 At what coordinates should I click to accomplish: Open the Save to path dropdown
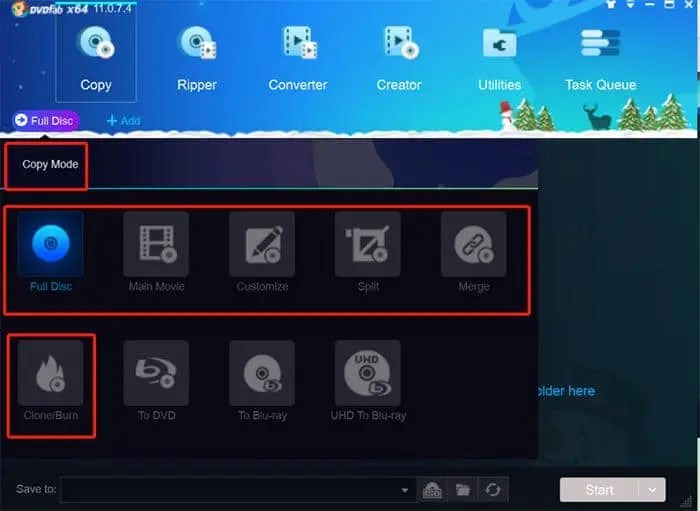[404, 490]
